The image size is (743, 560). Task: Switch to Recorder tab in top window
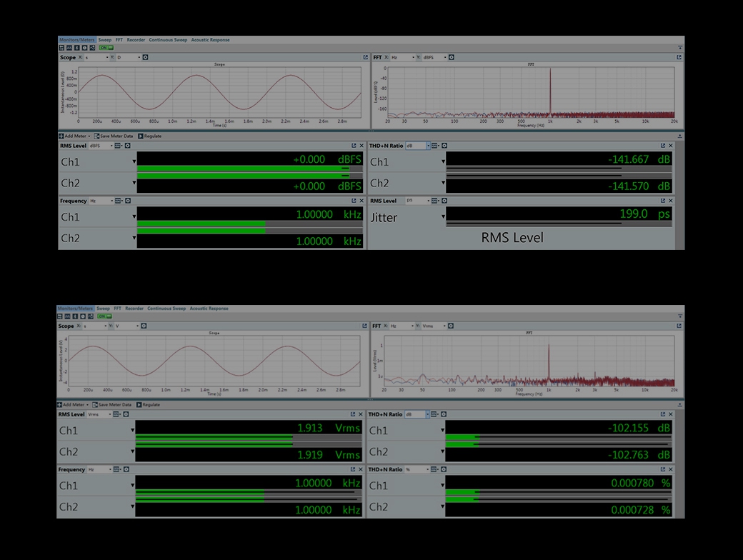pos(136,40)
